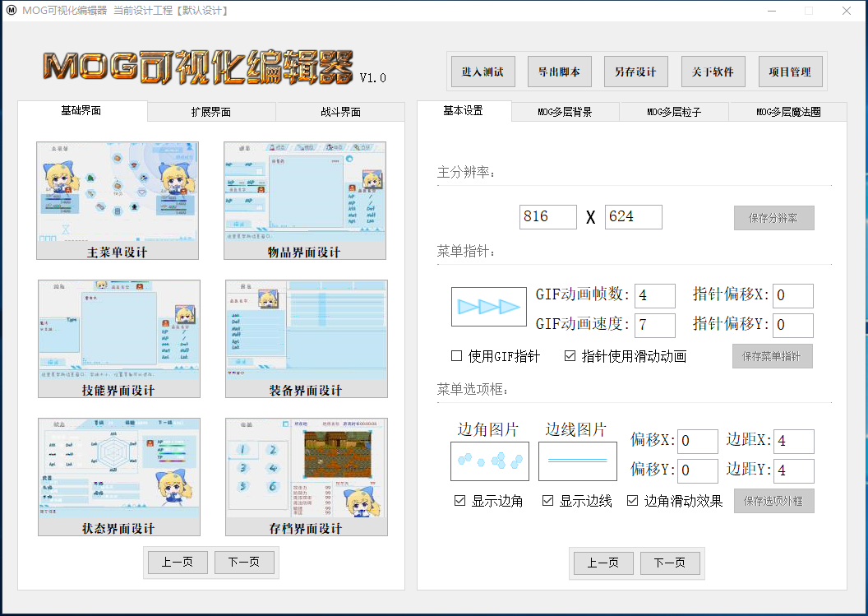Open the MOG多层粒子 tab
Image resolution: width=868 pixels, height=616 pixels.
pos(674,112)
